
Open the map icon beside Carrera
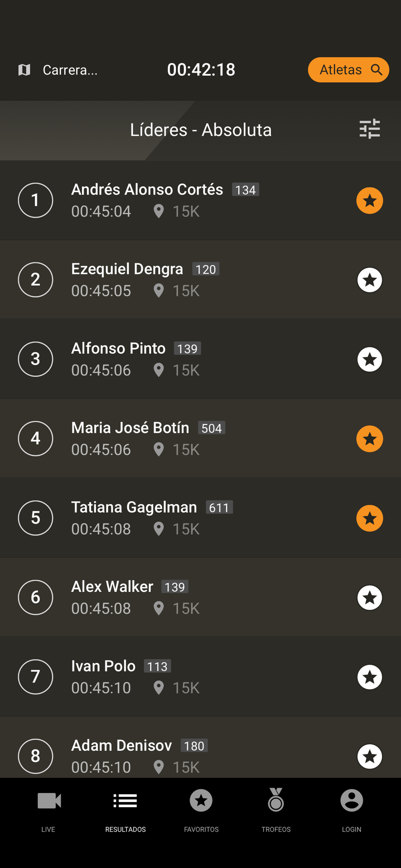24,70
